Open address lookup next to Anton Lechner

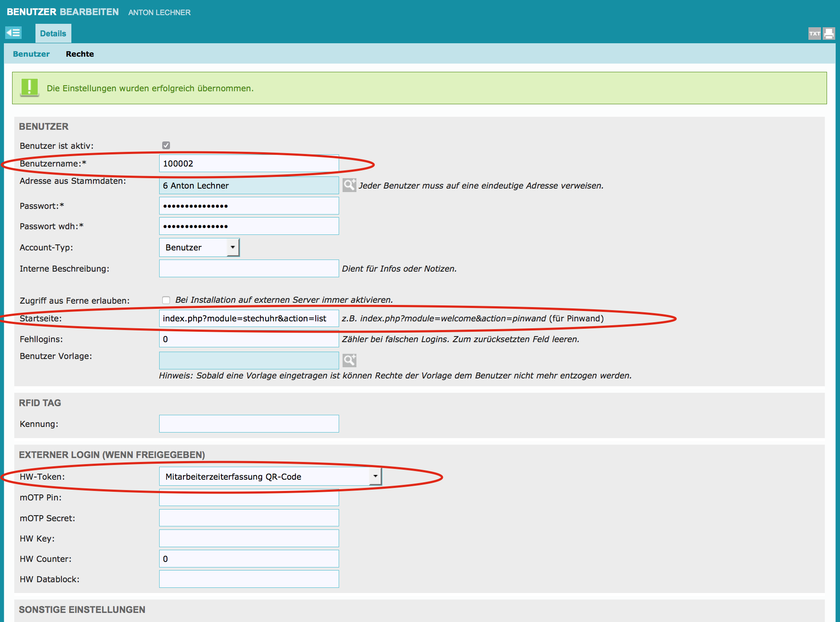pyautogui.click(x=349, y=185)
